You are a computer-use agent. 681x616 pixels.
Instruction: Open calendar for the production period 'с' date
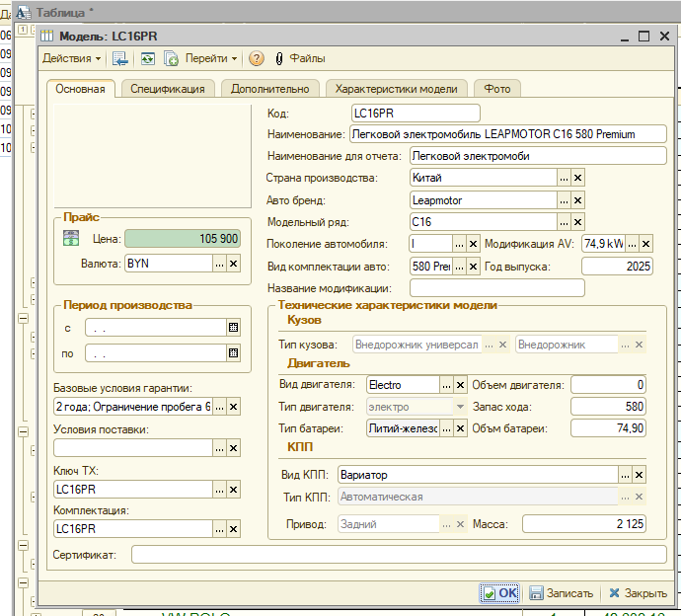point(234,327)
